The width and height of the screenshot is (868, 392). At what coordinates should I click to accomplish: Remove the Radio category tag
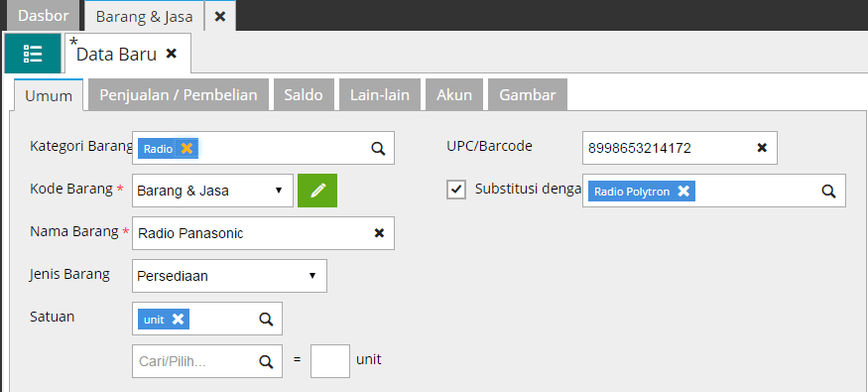point(187,148)
